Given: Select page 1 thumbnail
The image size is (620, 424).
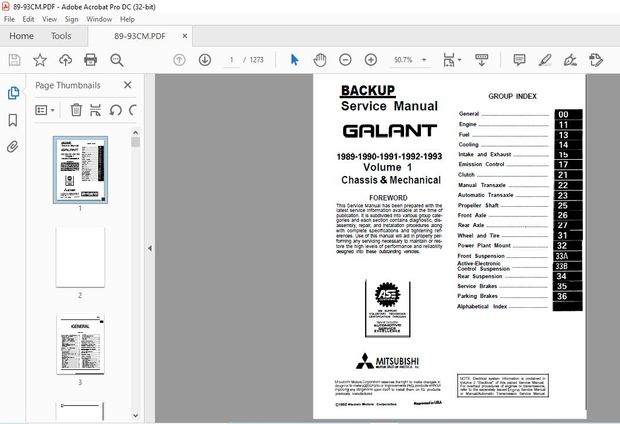Looking at the screenshot, I should pos(80,170).
